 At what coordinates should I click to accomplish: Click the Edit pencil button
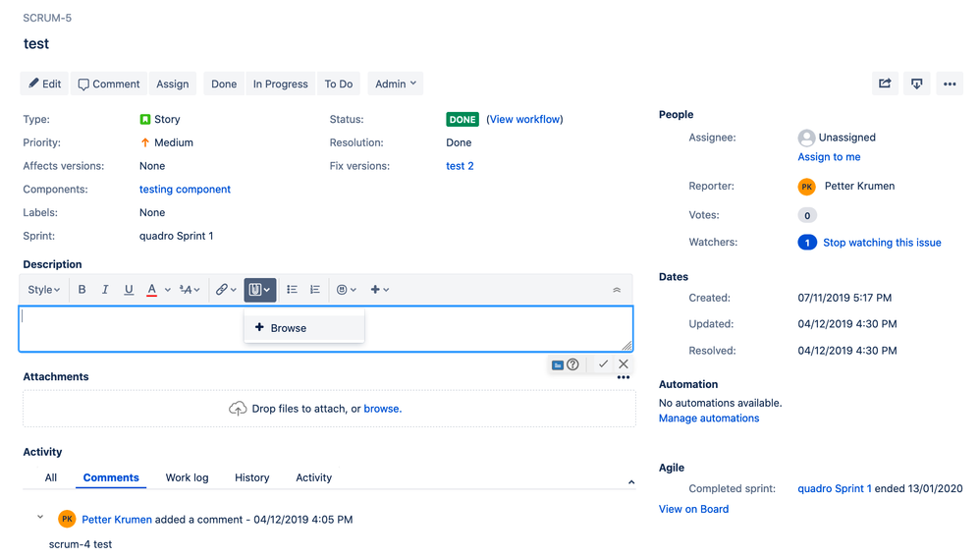tap(44, 84)
